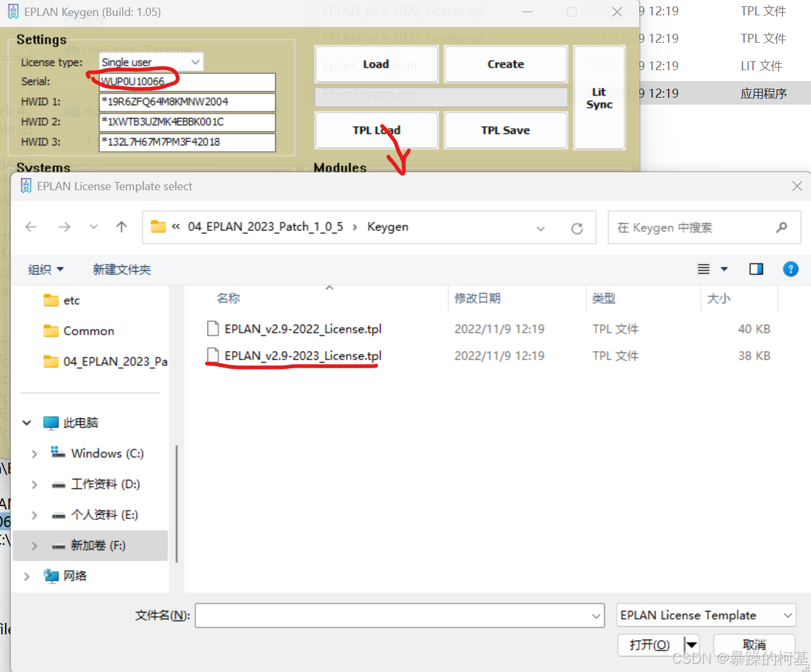Sort files by 类型 column
Screen dimensions: 811x672
tap(603, 298)
